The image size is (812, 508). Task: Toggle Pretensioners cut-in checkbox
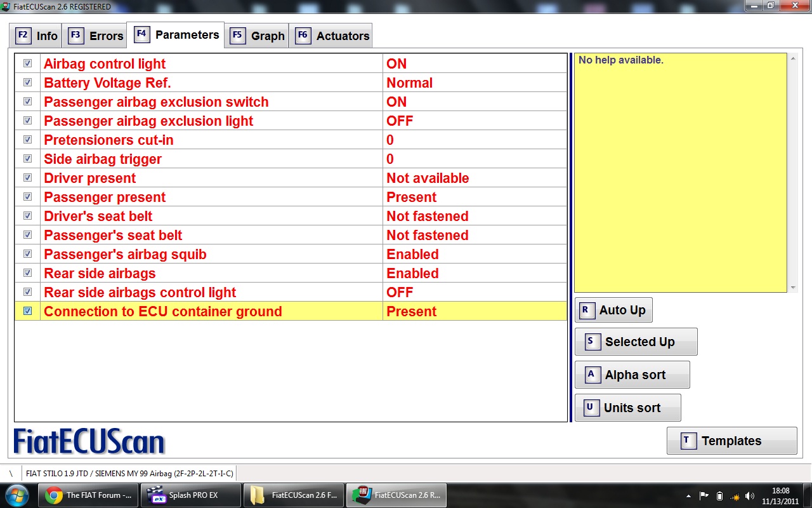click(27, 140)
